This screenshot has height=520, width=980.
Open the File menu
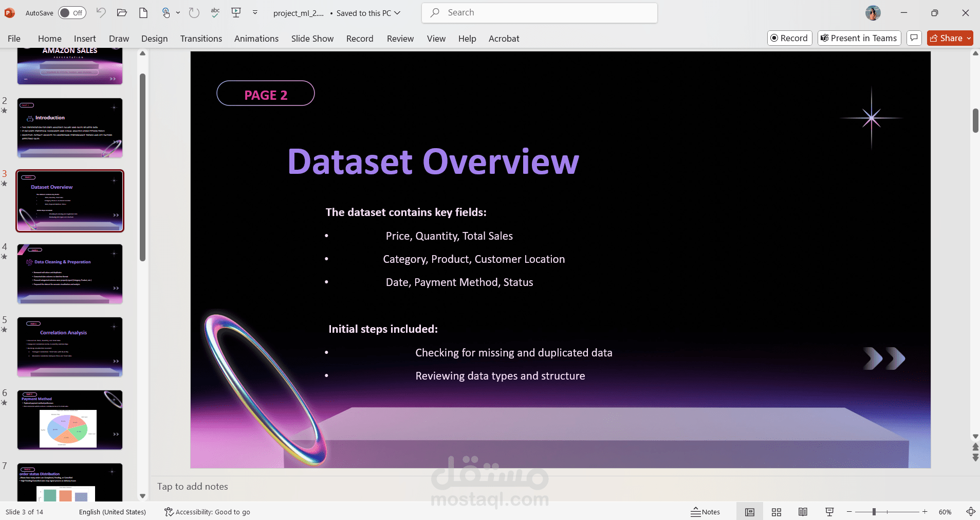point(14,39)
